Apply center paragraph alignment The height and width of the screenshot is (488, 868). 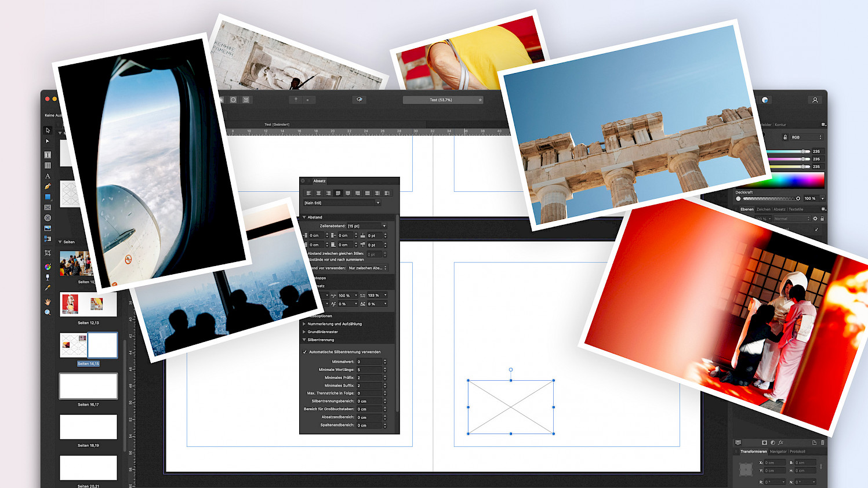pyautogui.click(x=318, y=193)
